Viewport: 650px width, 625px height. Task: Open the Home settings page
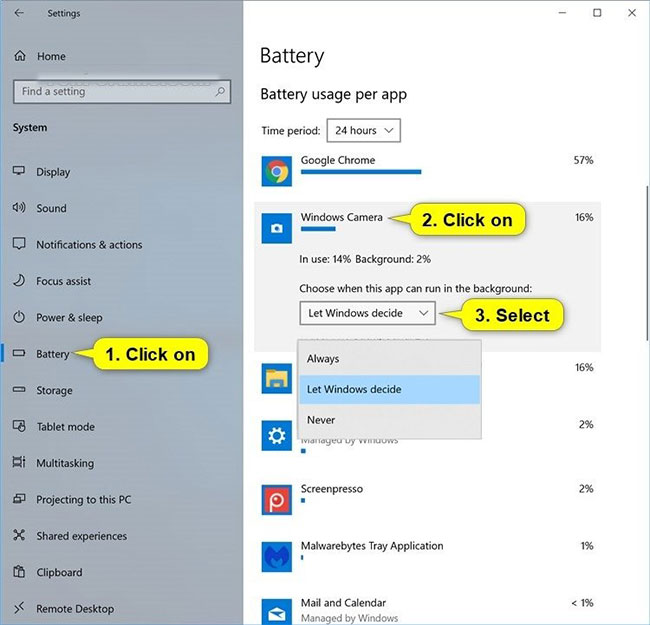[x=51, y=56]
